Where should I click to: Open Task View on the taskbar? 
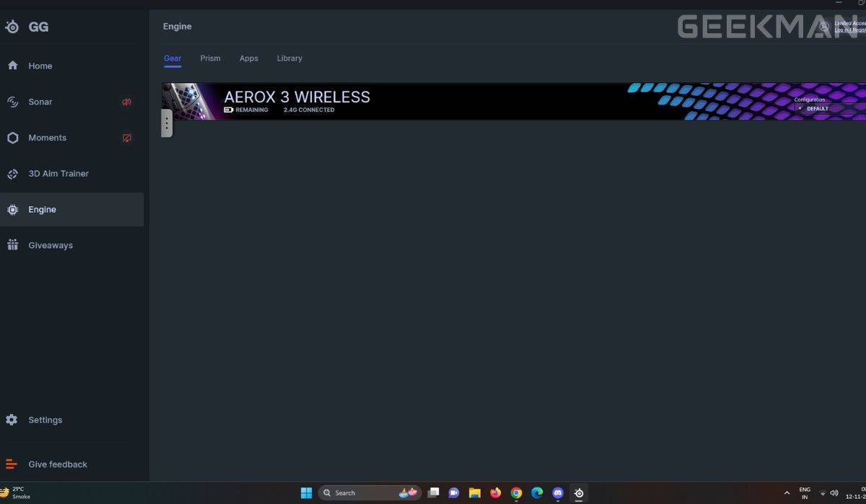click(433, 493)
